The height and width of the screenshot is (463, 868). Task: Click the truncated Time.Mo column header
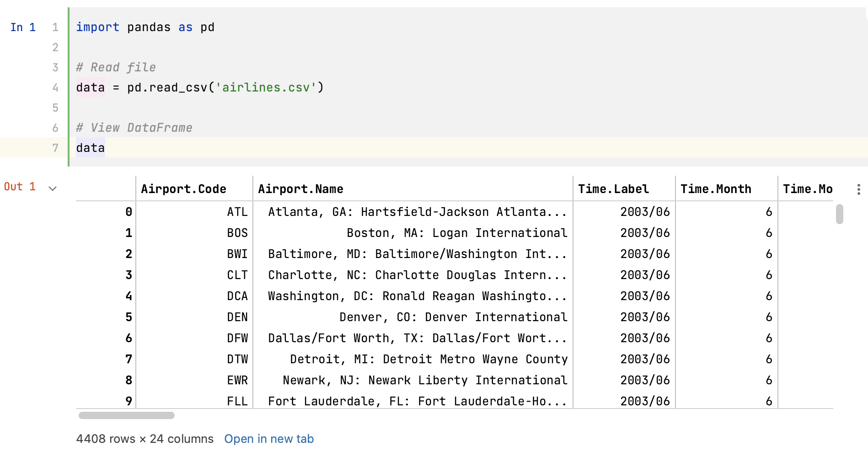coord(808,188)
